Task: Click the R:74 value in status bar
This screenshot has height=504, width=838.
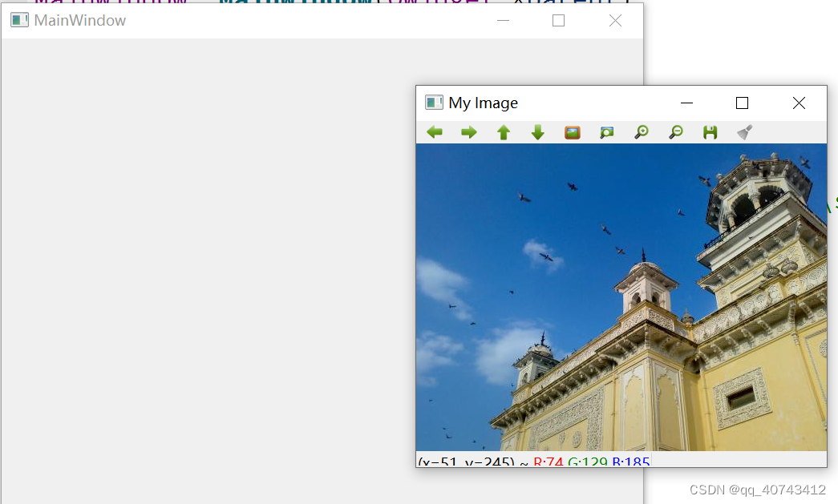Action: 549,462
